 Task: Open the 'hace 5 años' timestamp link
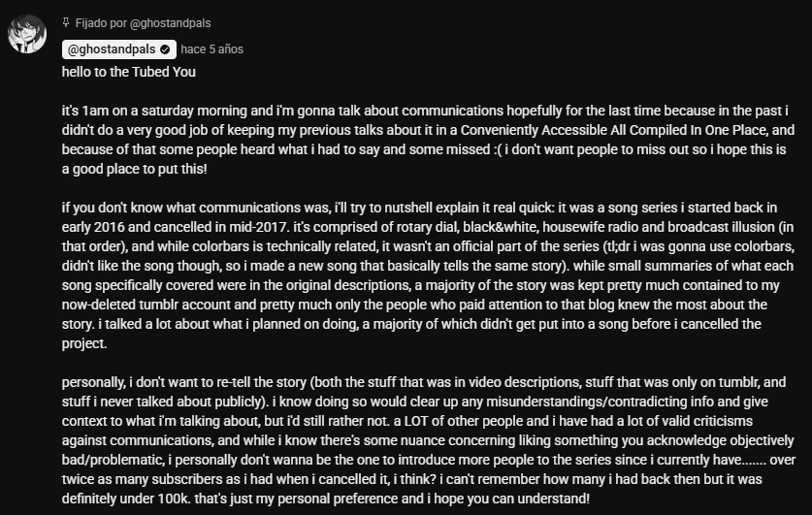211,48
